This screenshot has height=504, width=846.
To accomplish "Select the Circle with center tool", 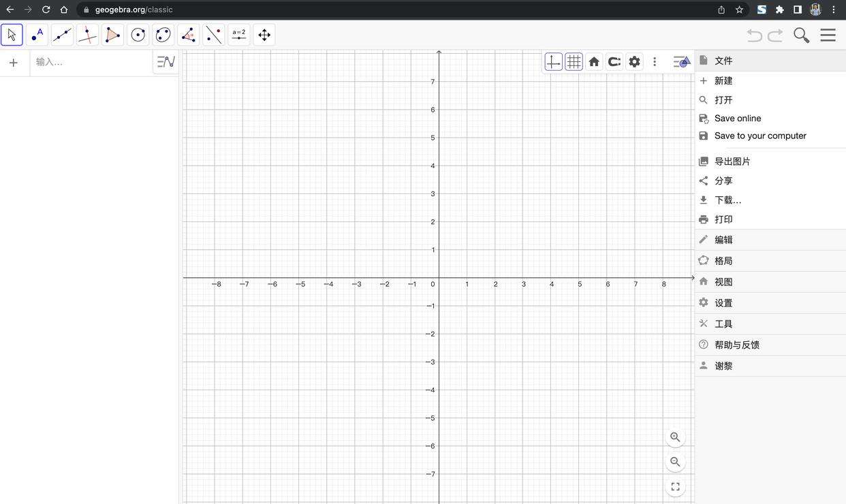I will (x=138, y=35).
